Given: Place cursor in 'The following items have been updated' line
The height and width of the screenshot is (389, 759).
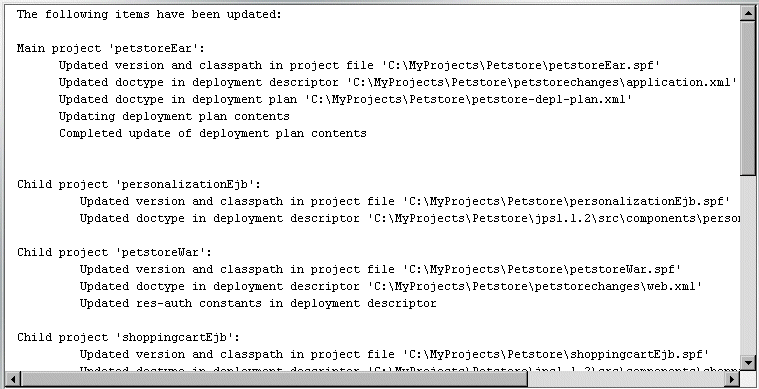Looking at the screenshot, I should click(x=149, y=15).
